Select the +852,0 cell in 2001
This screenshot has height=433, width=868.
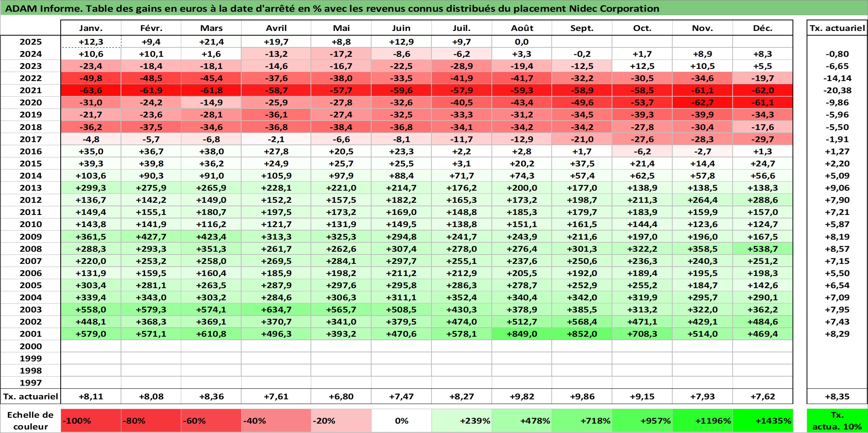click(582, 334)
